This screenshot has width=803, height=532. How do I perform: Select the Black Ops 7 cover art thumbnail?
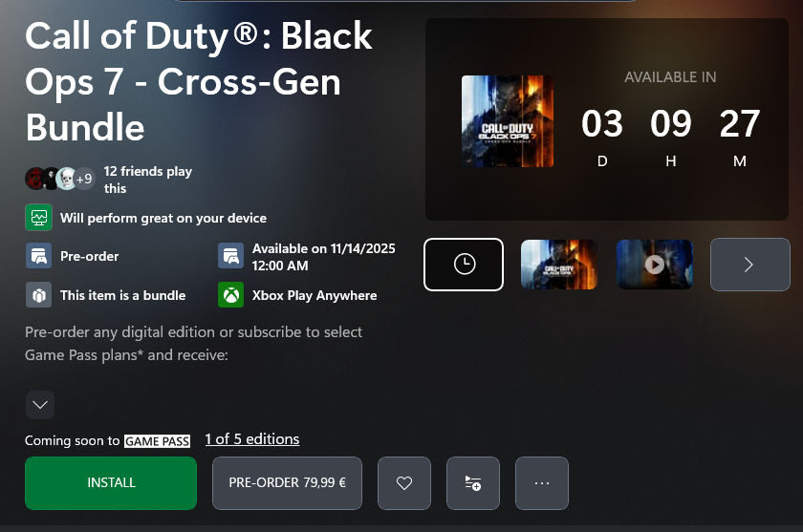[558, 265]
